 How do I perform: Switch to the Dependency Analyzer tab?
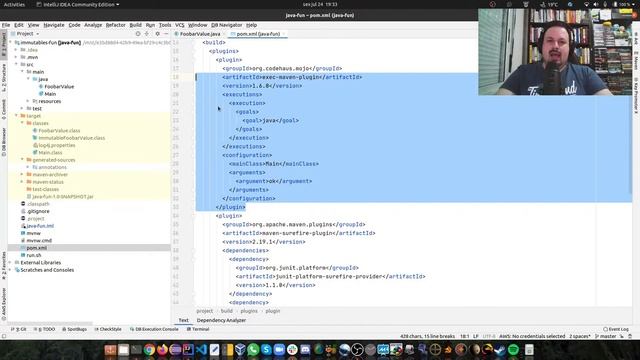(221, 320)
